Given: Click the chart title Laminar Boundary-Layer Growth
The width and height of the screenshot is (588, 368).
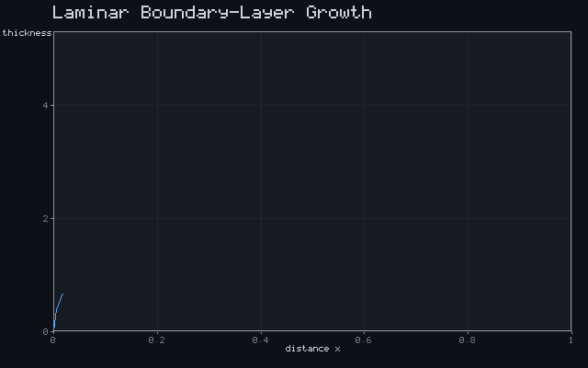Looking at the screenshot, I should (x=212, y=12).
